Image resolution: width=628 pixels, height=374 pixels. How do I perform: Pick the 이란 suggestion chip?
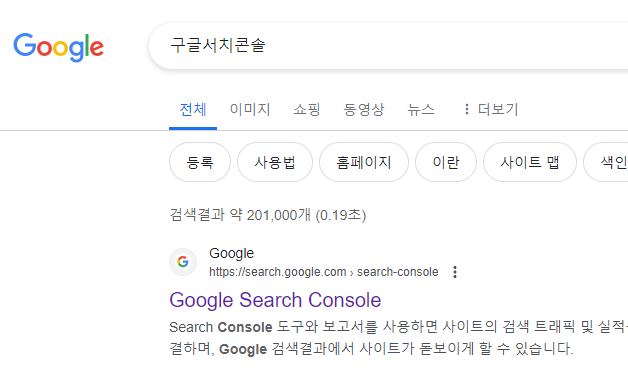click(446, 162)
